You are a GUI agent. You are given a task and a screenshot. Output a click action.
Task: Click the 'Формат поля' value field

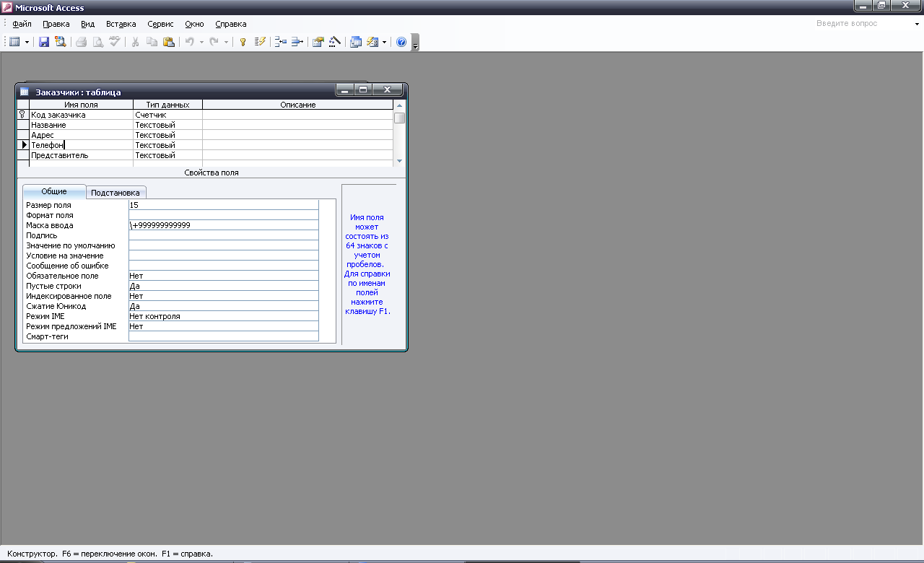click(x=223, y=215)
